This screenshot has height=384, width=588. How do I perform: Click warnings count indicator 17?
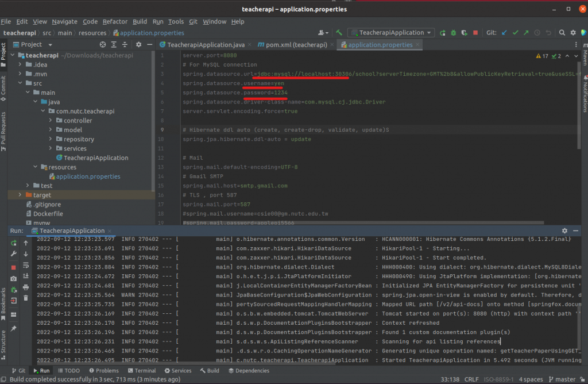[x=542, y=56]
